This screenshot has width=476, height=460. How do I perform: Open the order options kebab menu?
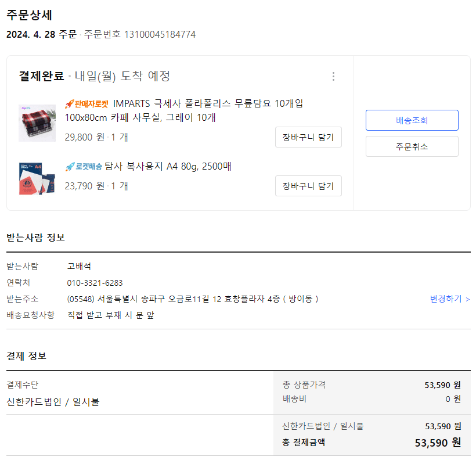(334, 76)
